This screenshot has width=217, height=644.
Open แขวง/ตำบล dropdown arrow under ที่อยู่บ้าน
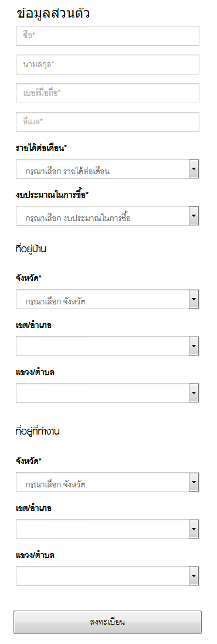click(x=194, y=393)
